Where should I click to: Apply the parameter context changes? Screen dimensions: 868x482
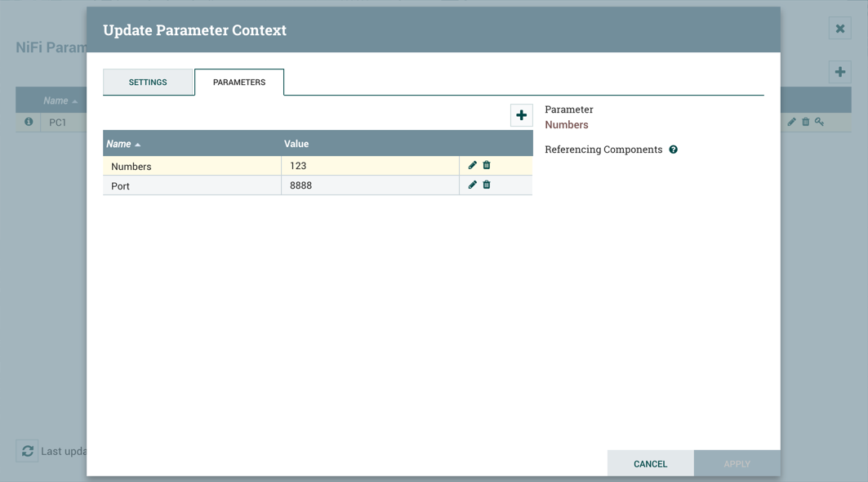click(737, 463)
